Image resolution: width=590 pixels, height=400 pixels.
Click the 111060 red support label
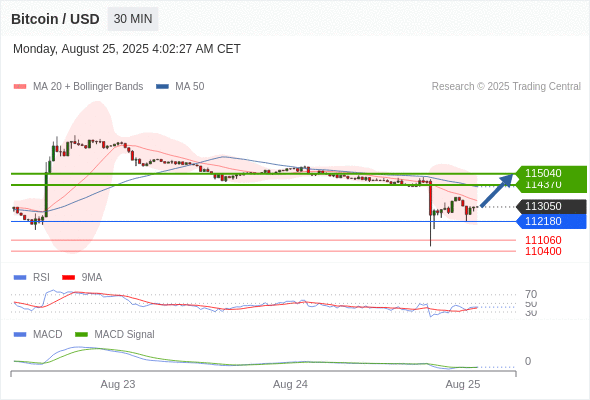543,240
